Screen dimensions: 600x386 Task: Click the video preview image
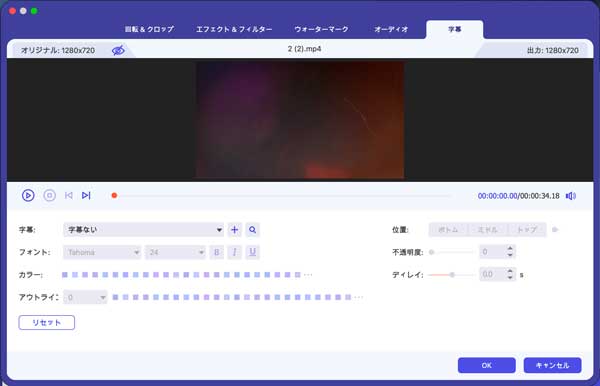pos(300,120)
